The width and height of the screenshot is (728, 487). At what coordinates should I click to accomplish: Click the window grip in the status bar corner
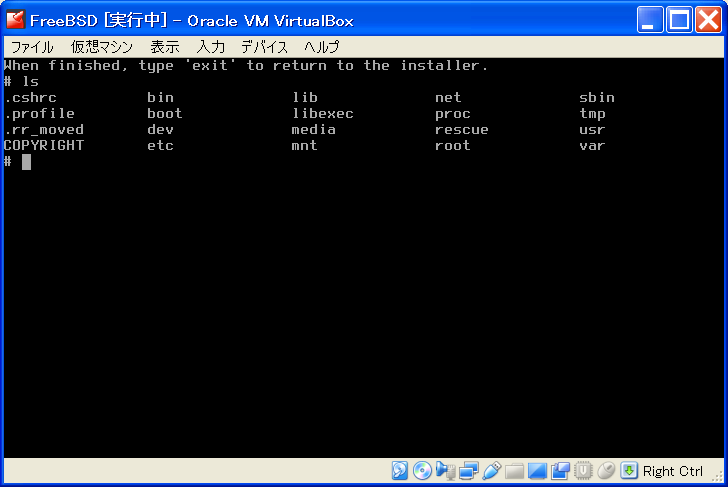(x=718, y=475)
